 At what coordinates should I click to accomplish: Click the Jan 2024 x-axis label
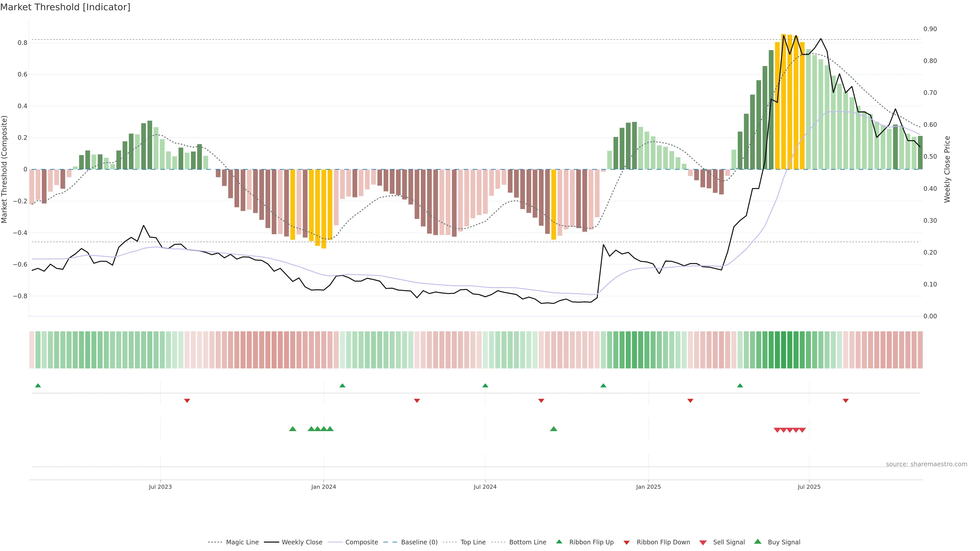(323, 487)
